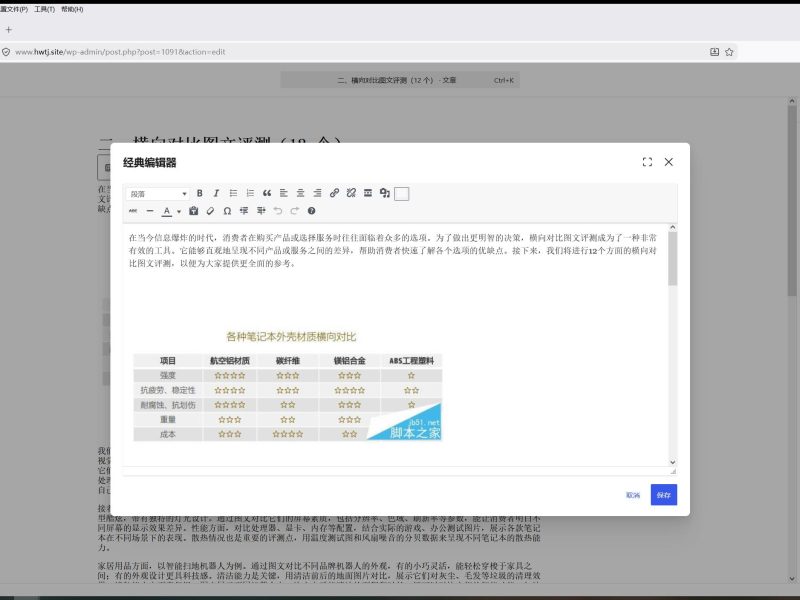Center align the text

301,193
